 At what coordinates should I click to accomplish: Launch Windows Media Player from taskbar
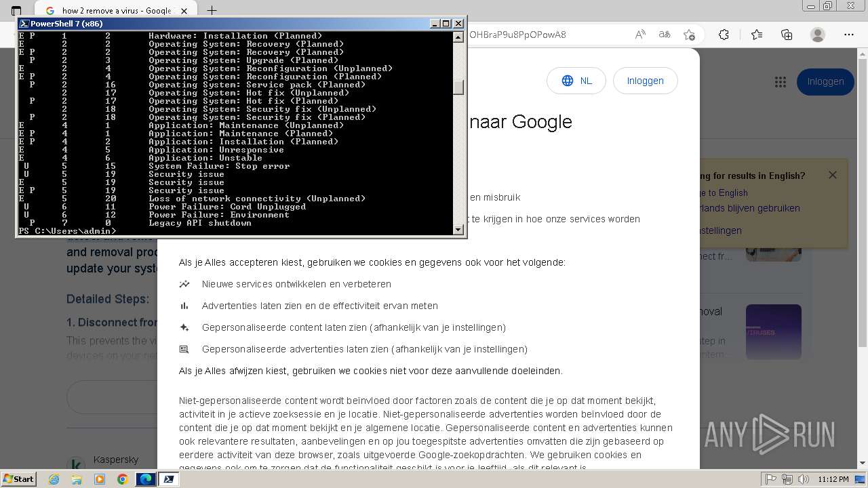click(x=100, y=479)
